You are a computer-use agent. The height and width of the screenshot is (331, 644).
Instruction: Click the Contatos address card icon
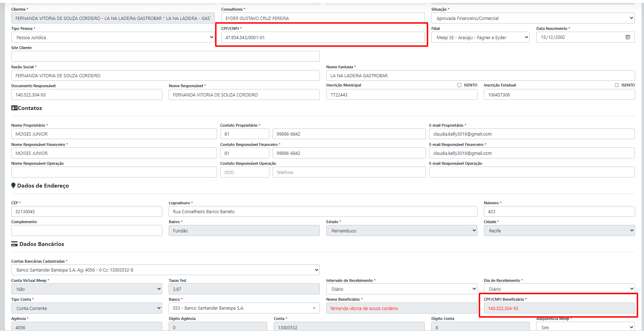coord(14,108)
